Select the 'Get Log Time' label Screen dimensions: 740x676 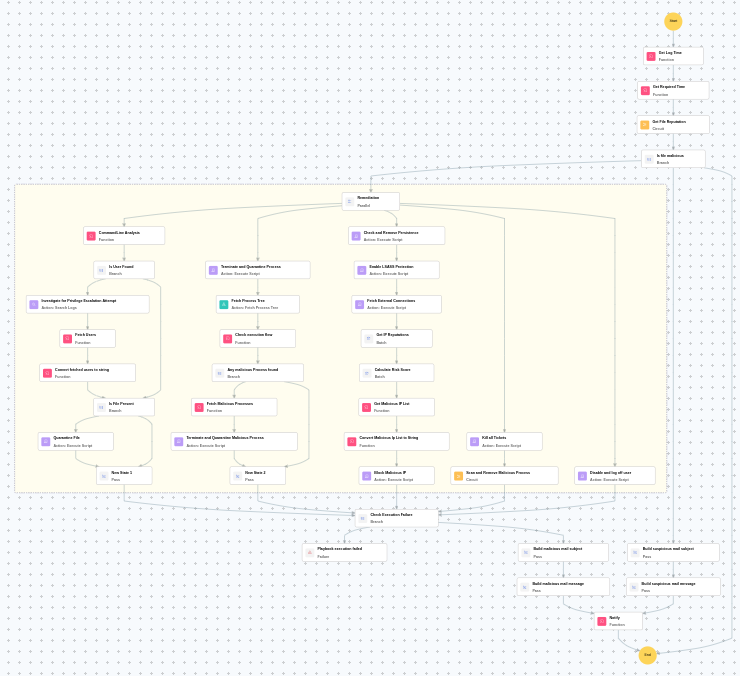670,53
